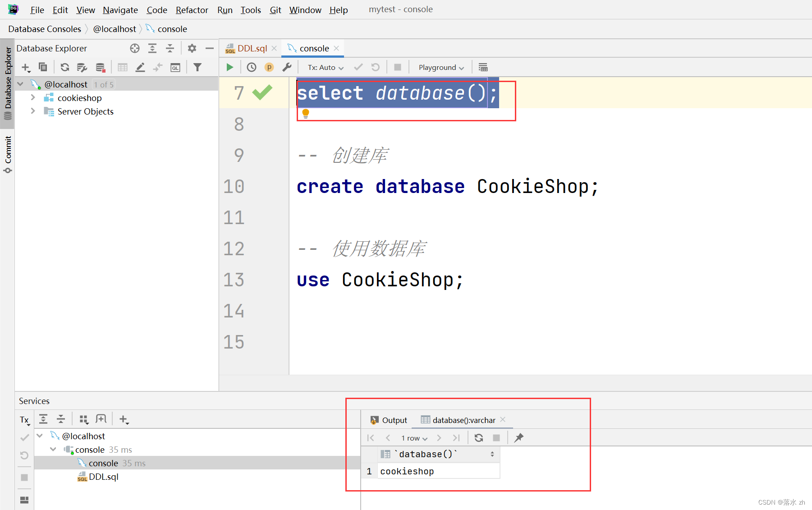The image size is (812, 510).
Task: Click the Rollback icon in console toolbar
Action: (376, 67)
